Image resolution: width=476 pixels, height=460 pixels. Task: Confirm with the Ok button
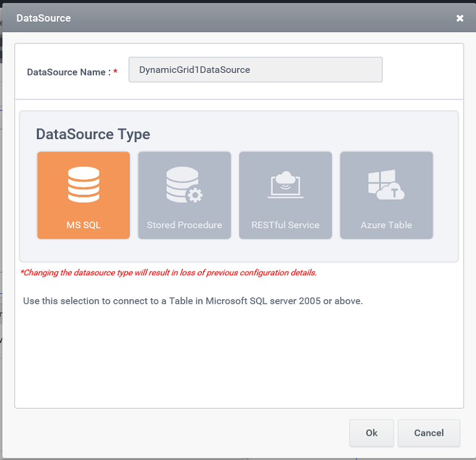[x=372, y=433]
